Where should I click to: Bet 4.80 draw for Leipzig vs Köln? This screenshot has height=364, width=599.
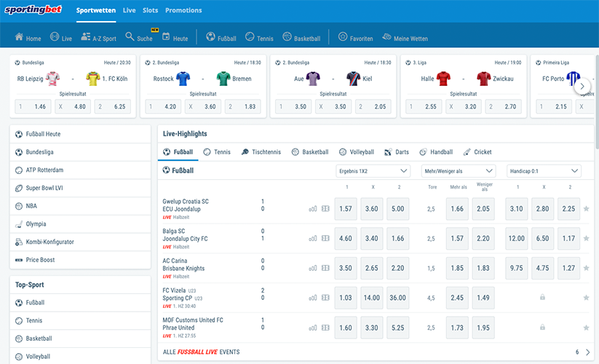click(73, 106)
